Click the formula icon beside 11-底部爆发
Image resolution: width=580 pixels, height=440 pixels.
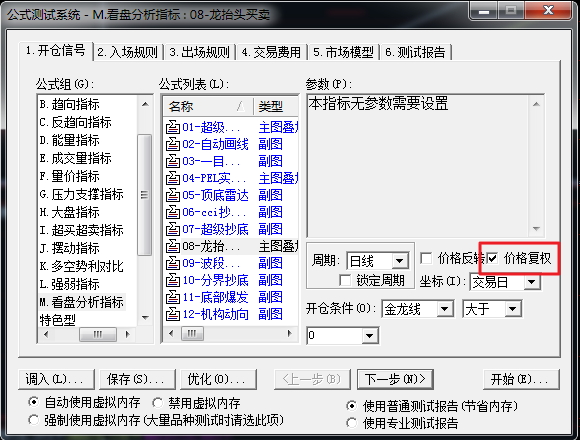(172, 297)
